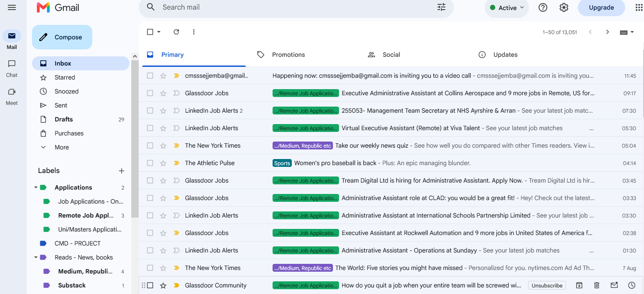Screen dimensions: 644x294
Task: Go to the newer page arrow
Action: click(x=590, y=32)
